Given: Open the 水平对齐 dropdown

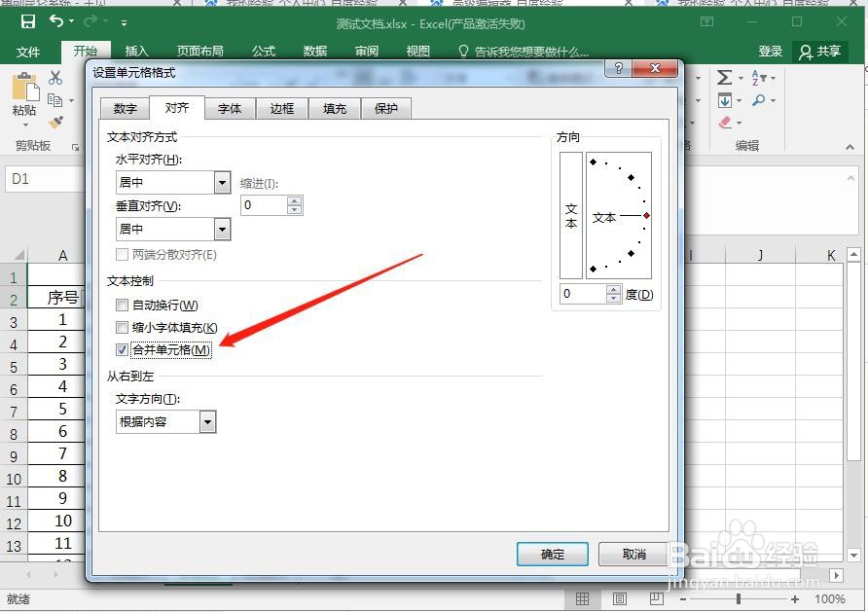Looking at the screenshot, I should (x=222, y=182).
